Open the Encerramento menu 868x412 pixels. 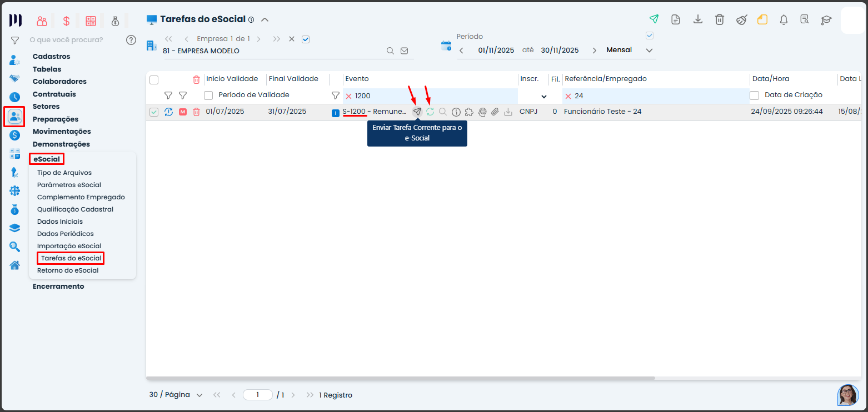click(58, 286)
